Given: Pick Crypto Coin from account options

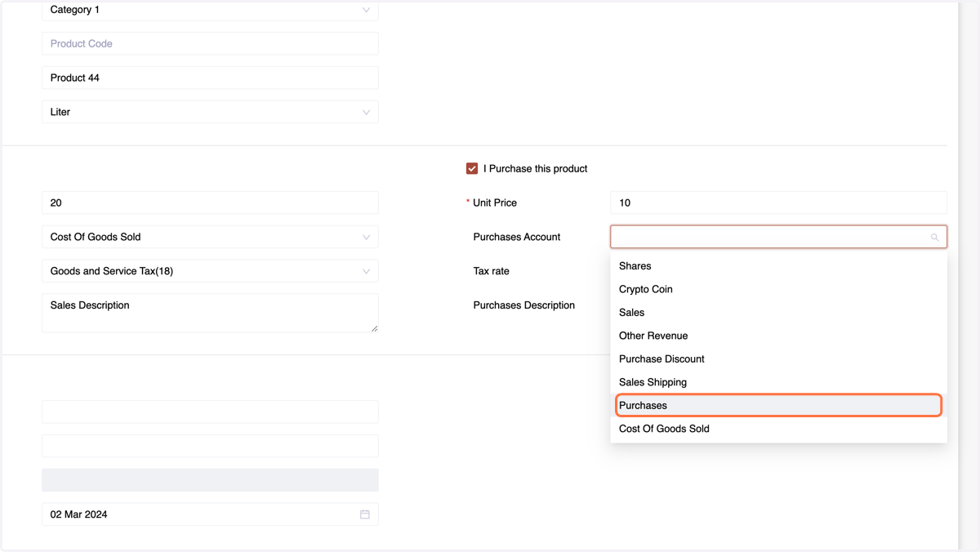Looking at the screenshot, I should click(778, 289).
